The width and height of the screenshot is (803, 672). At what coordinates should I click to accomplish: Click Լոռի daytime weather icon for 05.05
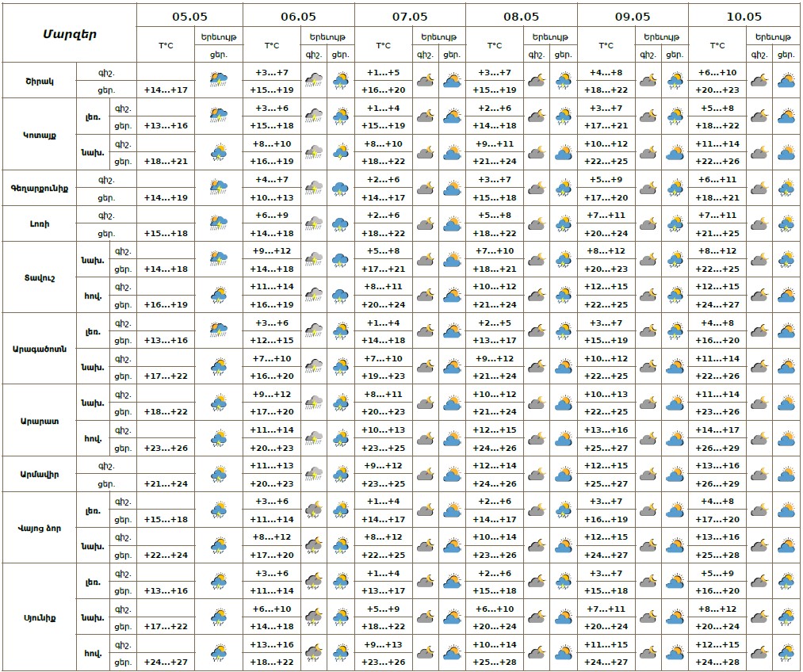point(219,224)
